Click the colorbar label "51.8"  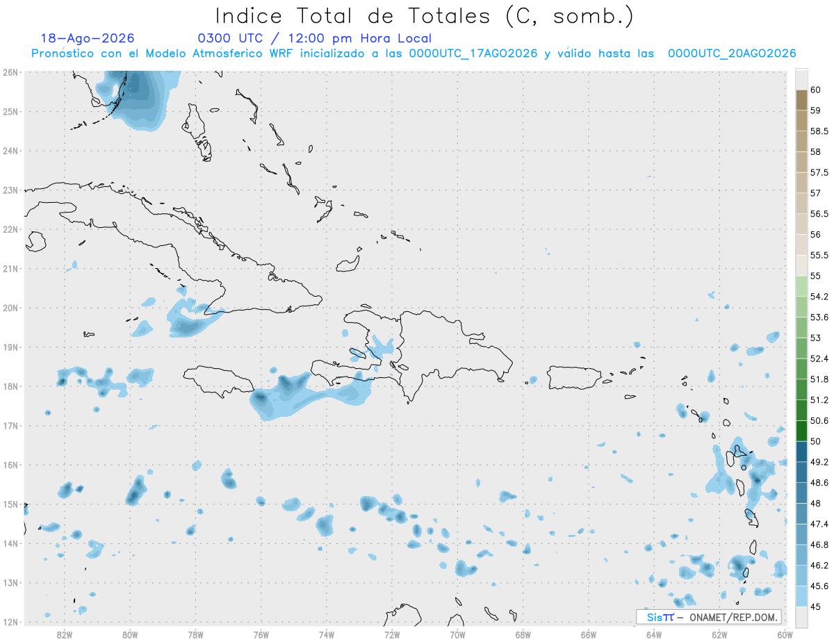point(819,379)
